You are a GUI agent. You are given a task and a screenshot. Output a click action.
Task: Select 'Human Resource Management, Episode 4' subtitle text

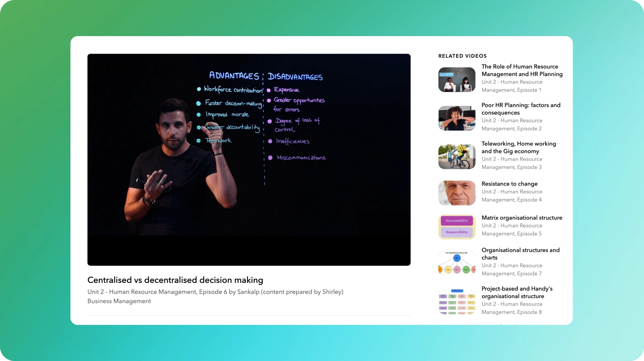pos(512,196)
